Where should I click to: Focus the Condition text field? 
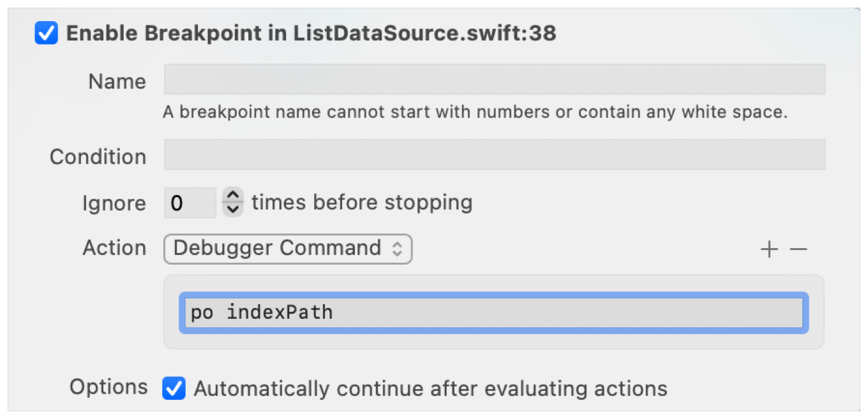[495, 155]
